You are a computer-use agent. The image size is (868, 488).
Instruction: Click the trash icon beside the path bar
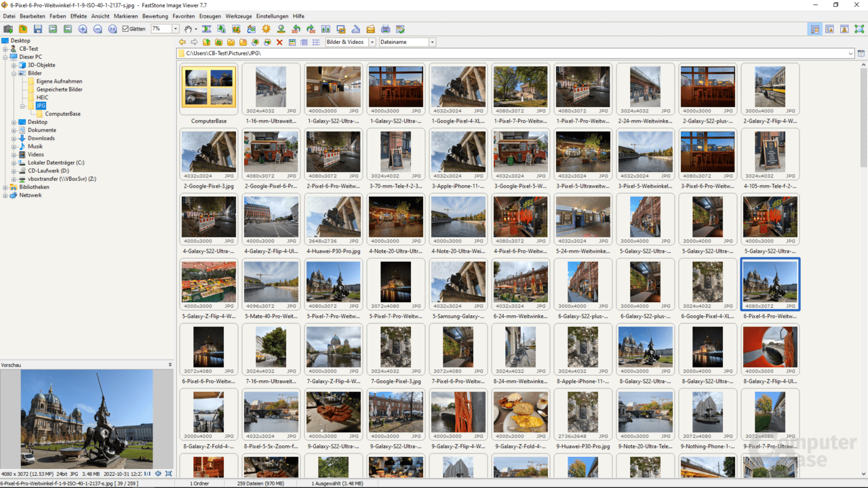tap(861, 54)
